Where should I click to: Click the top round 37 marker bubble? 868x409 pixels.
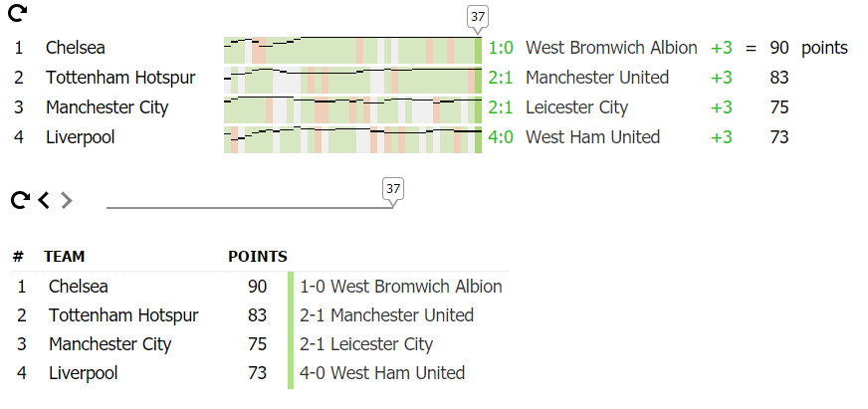pos(478,16)
